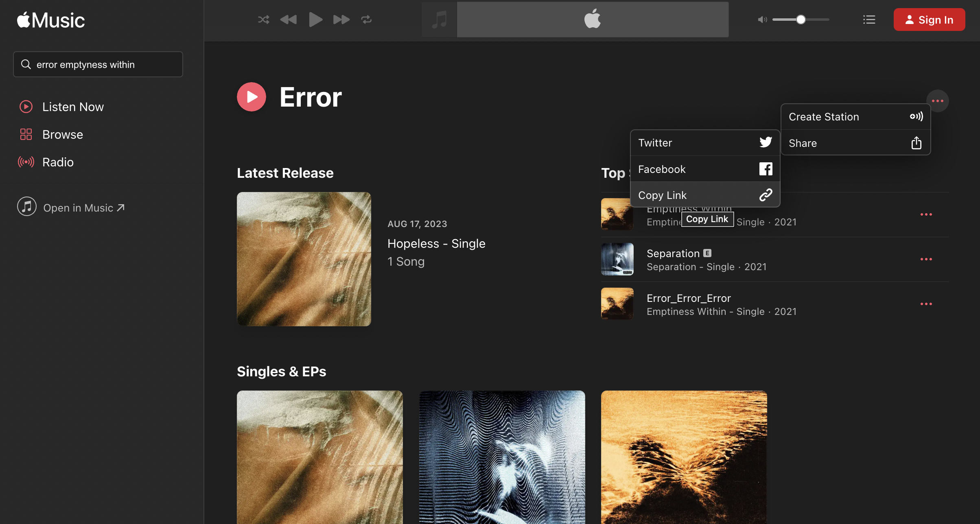Share to Facebook
This screenshot has width=980, height=524.
(x=705, y=169)
